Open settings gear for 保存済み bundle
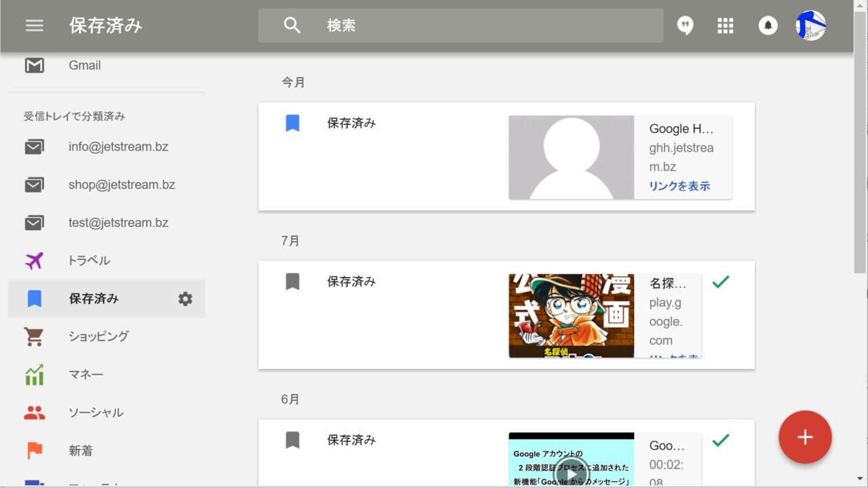Image resolution: width=868 pixels, height=488 pixels. tap(185, 299)
